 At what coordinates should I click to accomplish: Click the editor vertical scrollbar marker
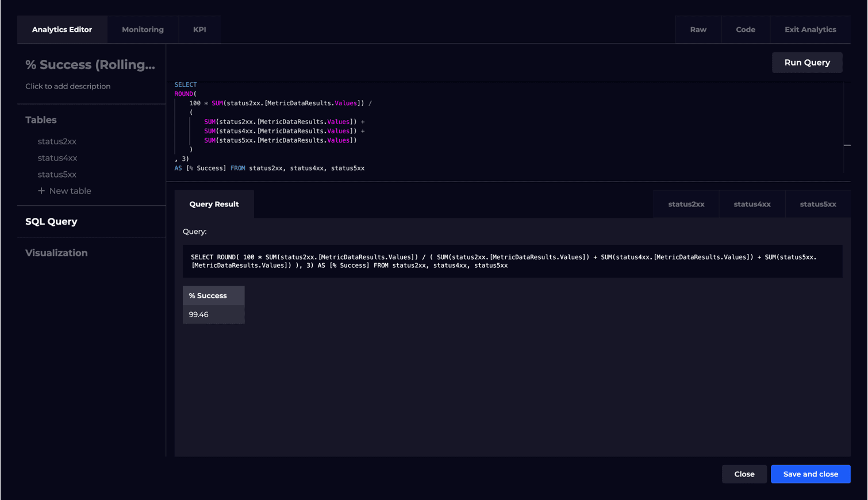point(847,145)
